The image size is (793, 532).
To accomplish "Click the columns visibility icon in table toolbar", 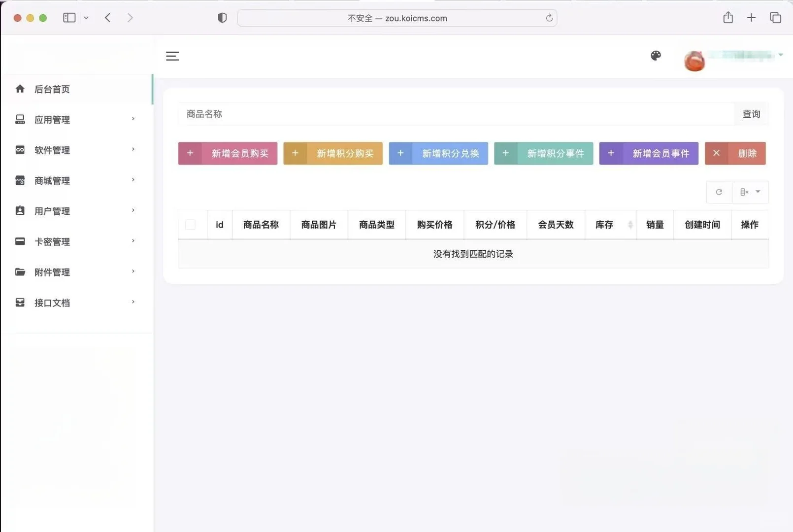I will pos(744,192).
